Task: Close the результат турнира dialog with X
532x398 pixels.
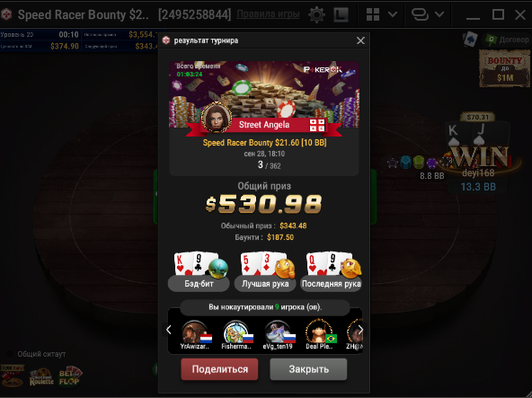Action: pos(360,40)
